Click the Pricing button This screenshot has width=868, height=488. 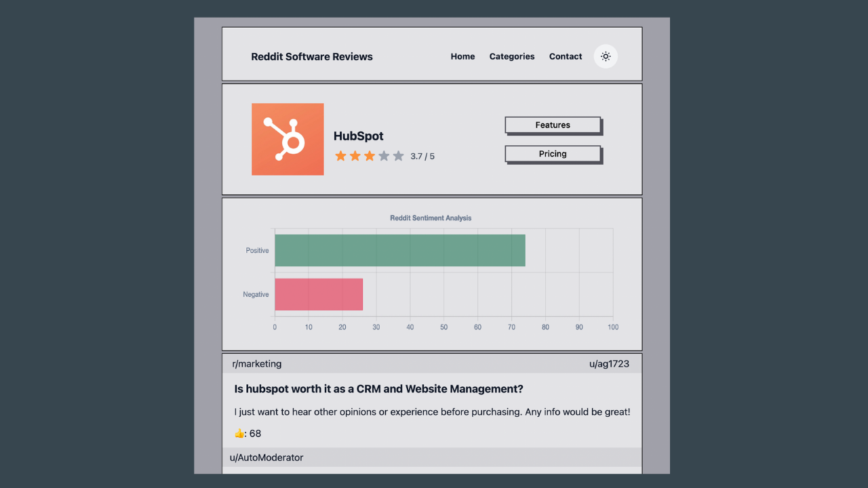(x=553, y=154)
